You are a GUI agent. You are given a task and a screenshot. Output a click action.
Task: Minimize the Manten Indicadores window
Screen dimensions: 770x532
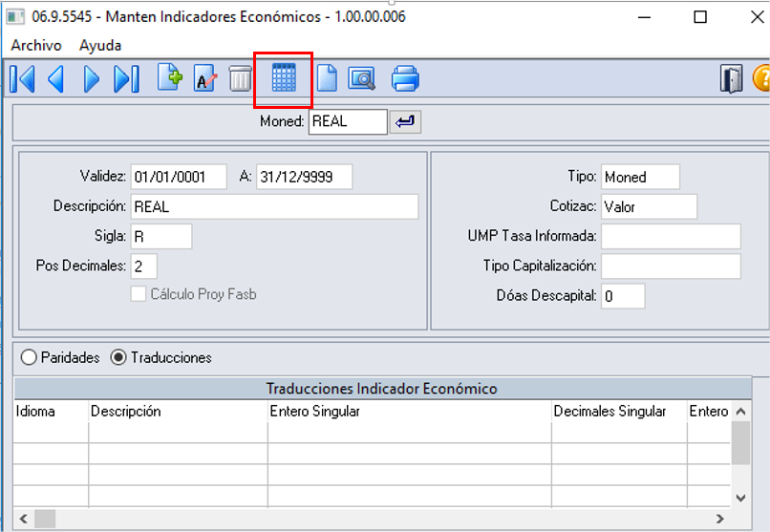(x=644, y=17)
